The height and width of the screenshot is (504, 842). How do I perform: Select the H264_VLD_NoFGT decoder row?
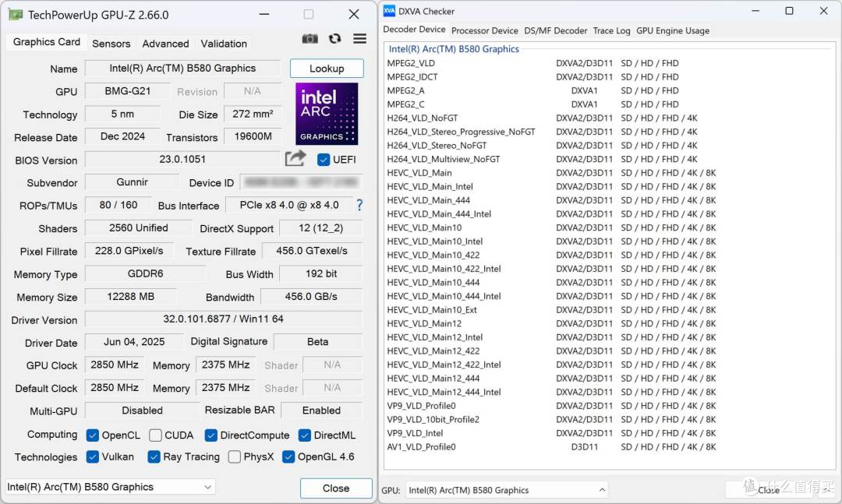point(551,118)
